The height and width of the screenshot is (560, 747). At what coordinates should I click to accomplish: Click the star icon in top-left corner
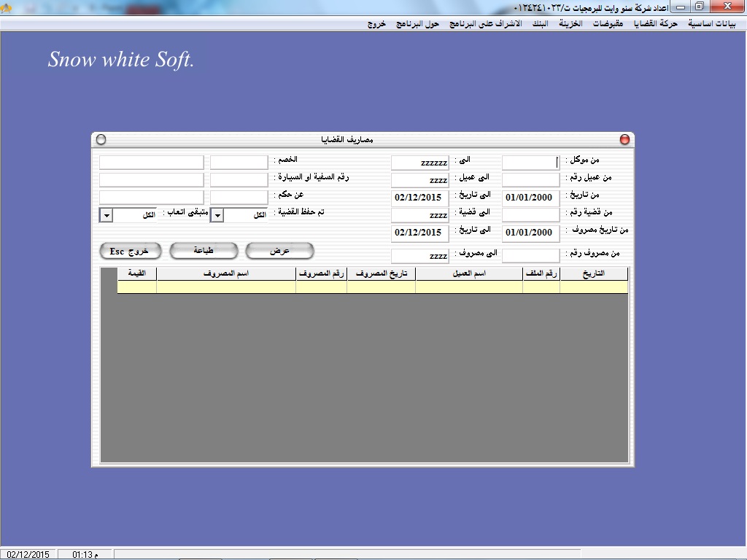click(x=6, y=8)
